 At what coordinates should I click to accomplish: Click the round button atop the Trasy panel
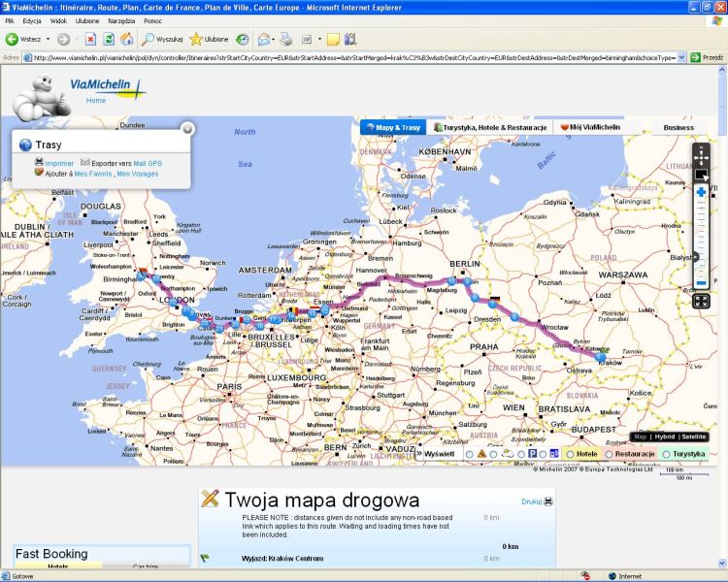[x=187, y=129]
